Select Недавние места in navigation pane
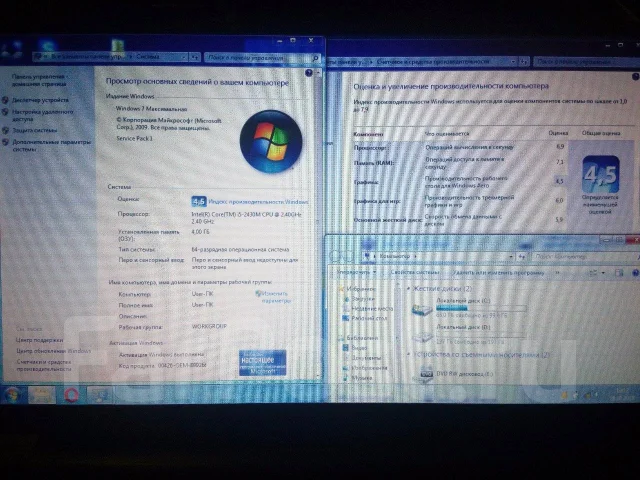640x480 pixels. (x=372, y=309)
